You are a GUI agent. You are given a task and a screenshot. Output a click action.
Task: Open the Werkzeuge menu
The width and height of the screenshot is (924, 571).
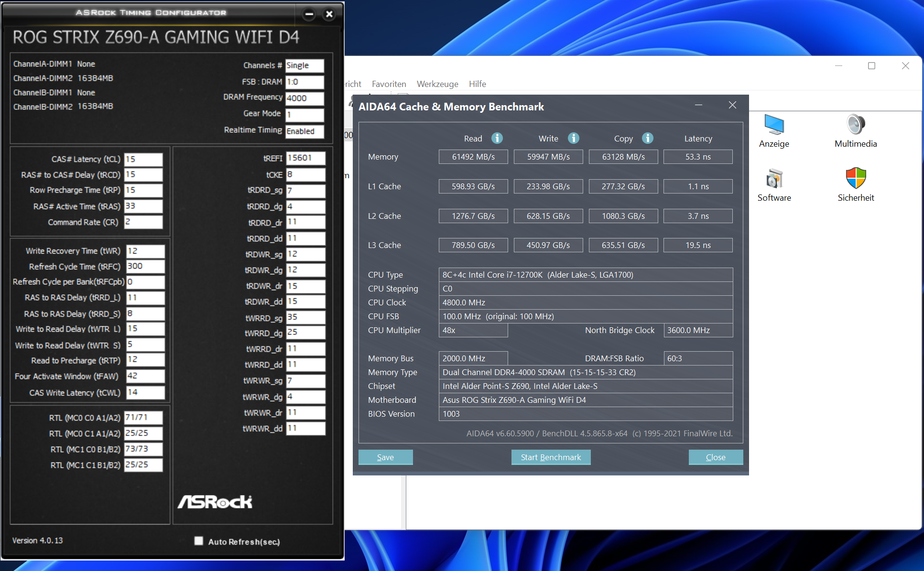[437, 84]
